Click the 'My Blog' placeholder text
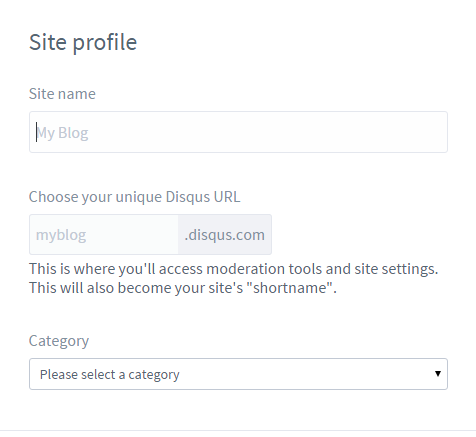The width and height of the screenshot is (476, 437). [x=62, y=133]
